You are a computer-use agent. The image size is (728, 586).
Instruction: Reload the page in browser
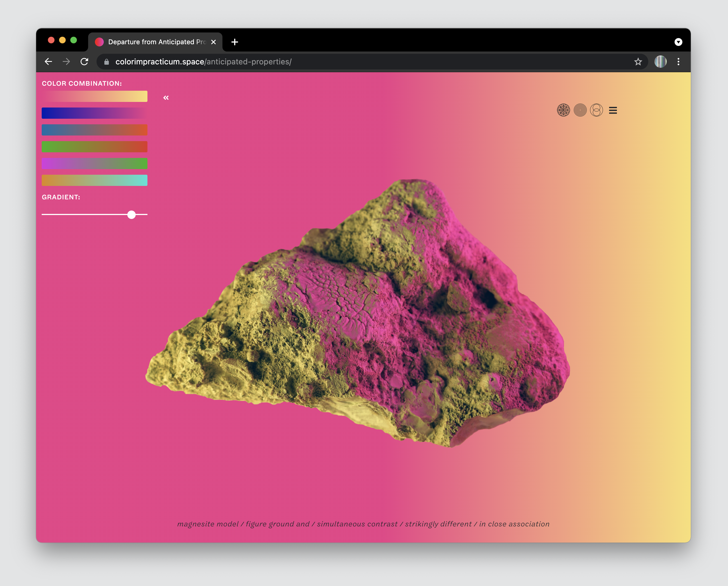point(84,62)
